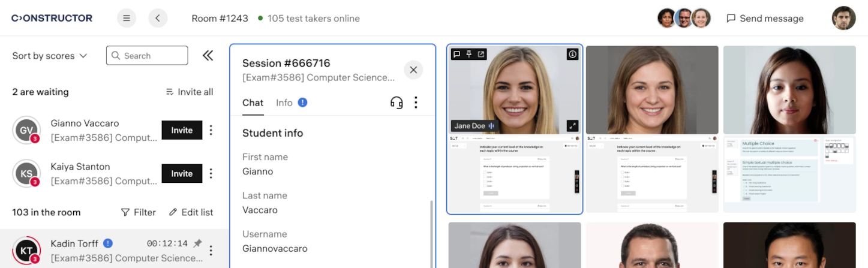The width and height of the screenshot is (868, 268).
Task: Select second test taker's shared screen thumbnail
Action: click(x=652, y=174)
